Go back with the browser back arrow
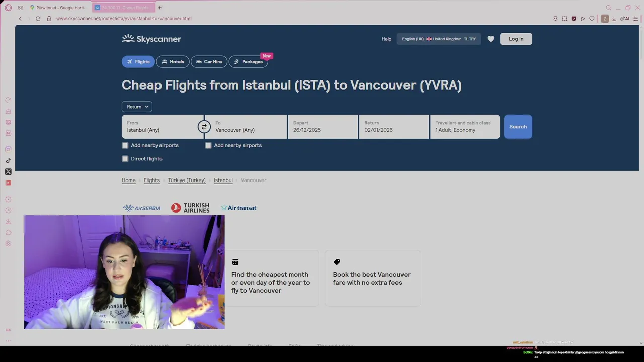This screenshot has height=362, width=644. pyautogui.click(x=20, y=19)
